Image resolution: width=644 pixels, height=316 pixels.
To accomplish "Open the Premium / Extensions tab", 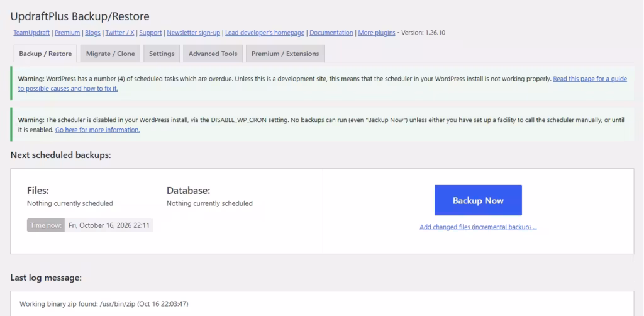I will [x=285, y=54].
